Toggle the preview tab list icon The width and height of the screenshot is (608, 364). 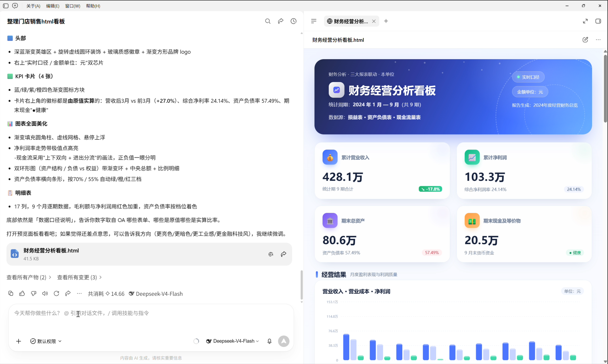point(314,21)
